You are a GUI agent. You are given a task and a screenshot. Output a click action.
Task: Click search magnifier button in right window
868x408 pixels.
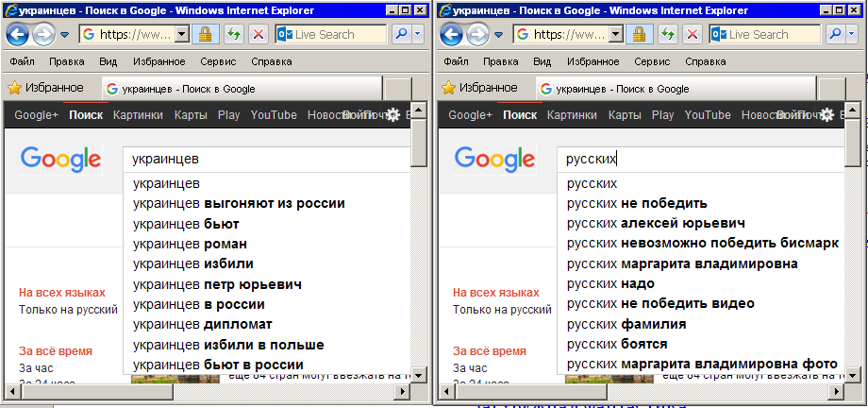coord(835,35)
